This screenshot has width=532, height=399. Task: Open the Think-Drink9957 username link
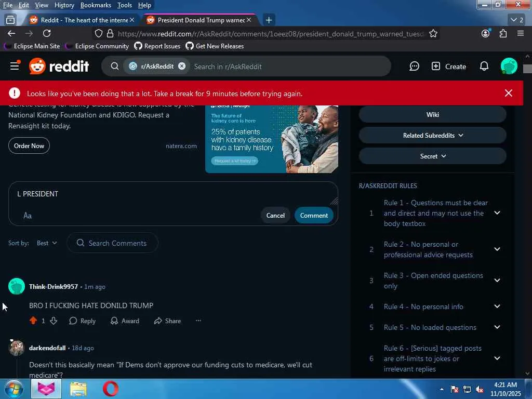click(x=54, y=287)
